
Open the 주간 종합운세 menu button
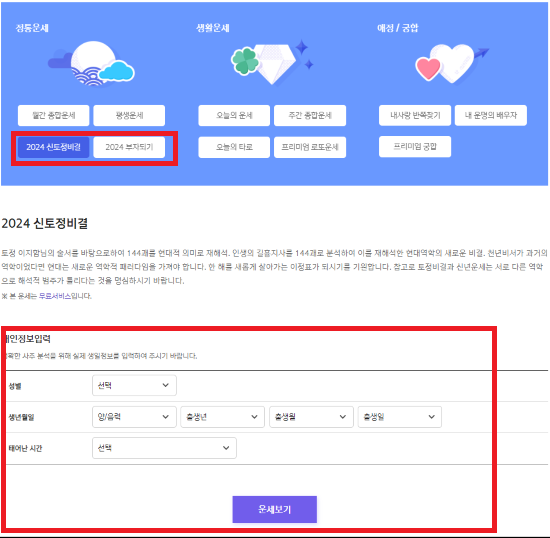[310, 115]
